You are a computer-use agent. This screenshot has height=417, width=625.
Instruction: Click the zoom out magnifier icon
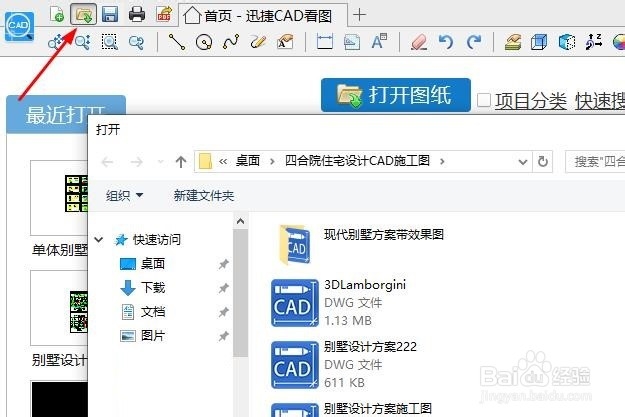[x=136, y=42]
